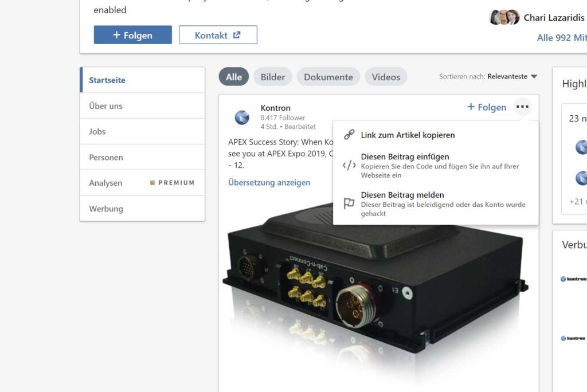Select the Dokumente filter pill
587x392 pixels.
(x=328, y=77)
